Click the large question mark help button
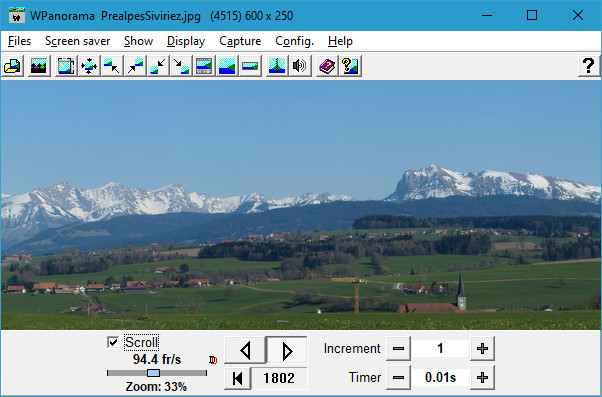Image resolution: width=602 pixels, height=397 pixels. tap(589, 66)
